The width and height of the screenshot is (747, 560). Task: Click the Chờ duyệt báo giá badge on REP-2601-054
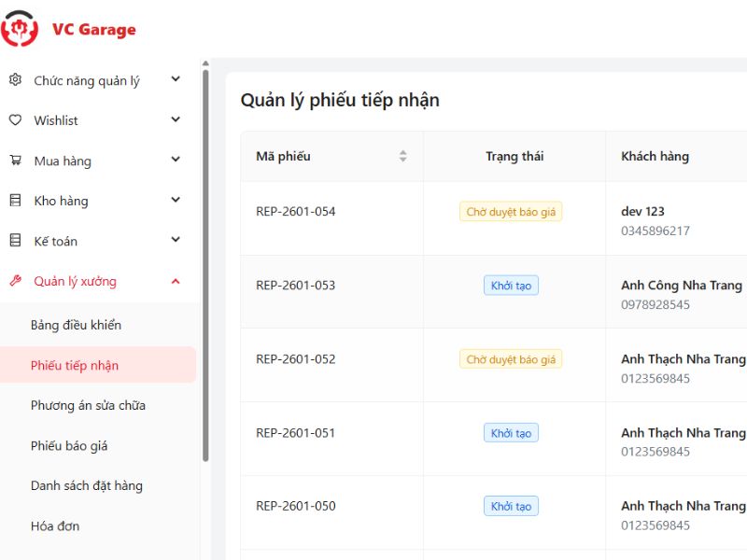[511, 212]
